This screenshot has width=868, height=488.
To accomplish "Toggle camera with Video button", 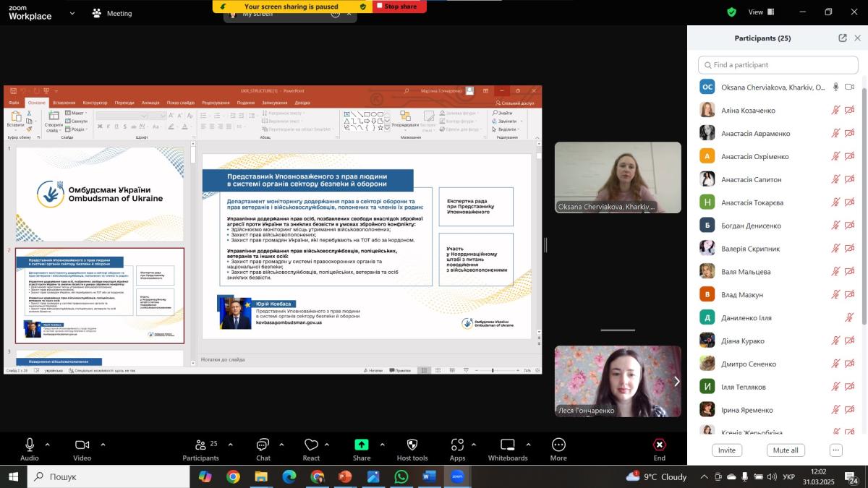I will pyautogui.click(x=82, y=445).
